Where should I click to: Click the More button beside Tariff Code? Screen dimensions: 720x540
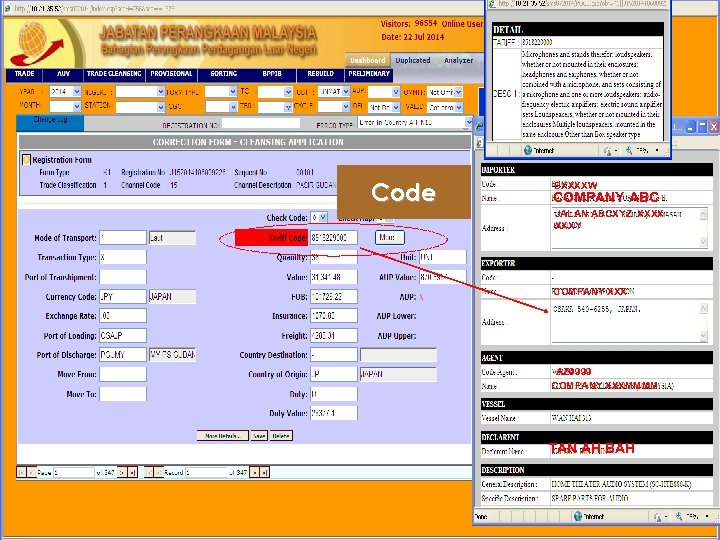pos(389,237)
